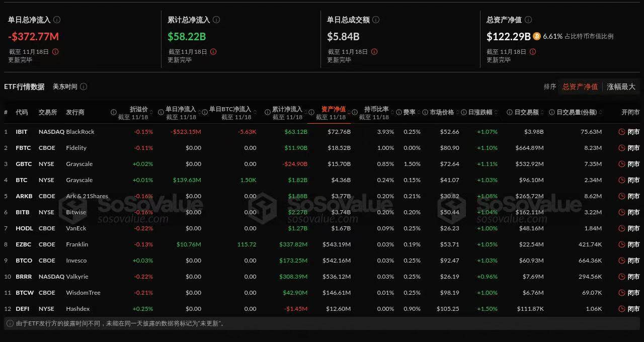Open the IBIT ticker link
This screenshot has width=644, height=342.
[22, 132]
